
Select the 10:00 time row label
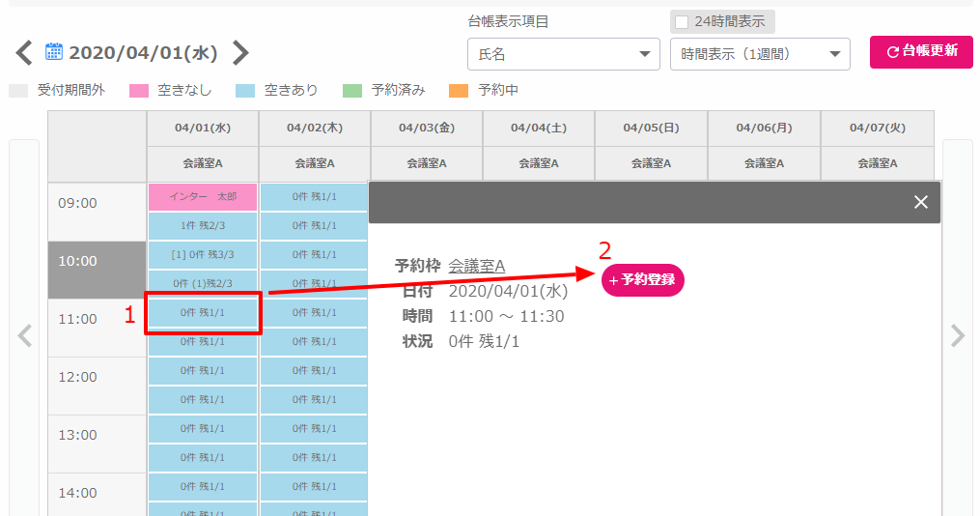click(x=97, y=261)
